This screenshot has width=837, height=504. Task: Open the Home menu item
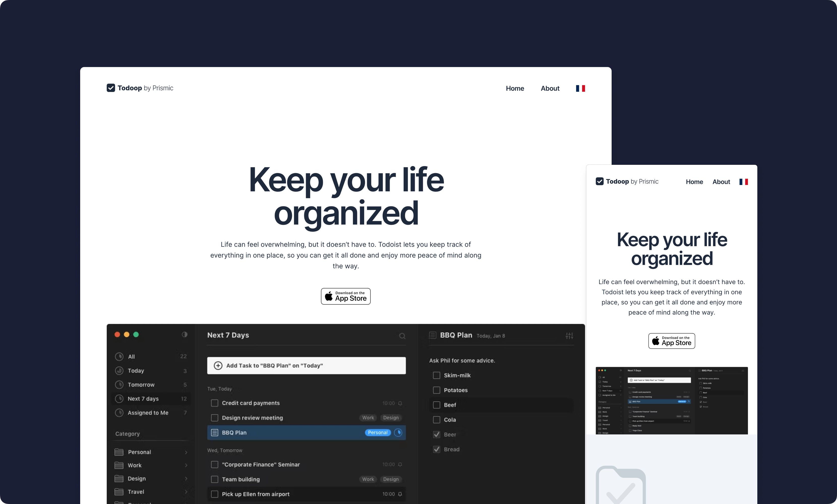click(x=514, y=88)
